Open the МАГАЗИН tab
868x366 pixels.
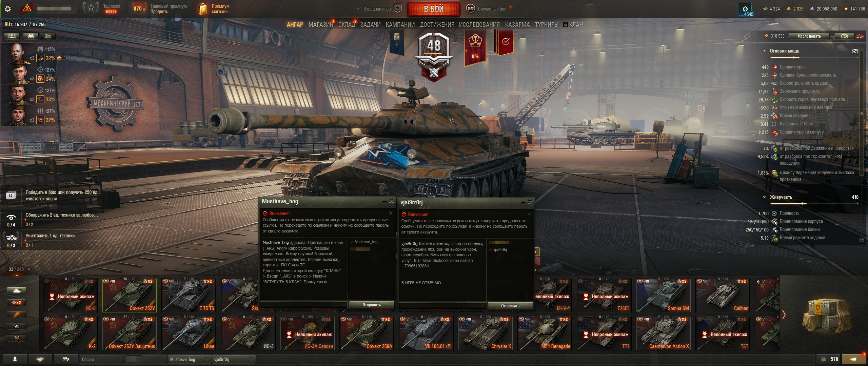(320, 25)
